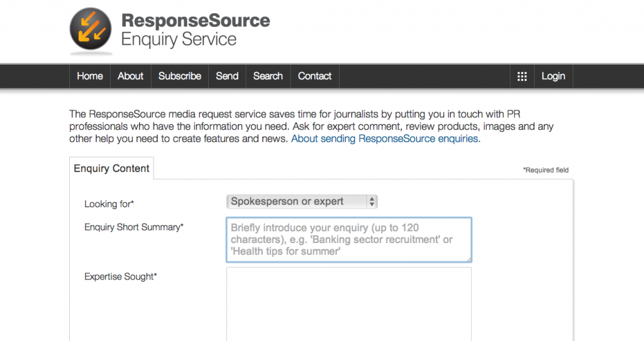Focus the Enquiry Short Summary text area
Viewport: 644px width, 341px height.
coord(348,240)
